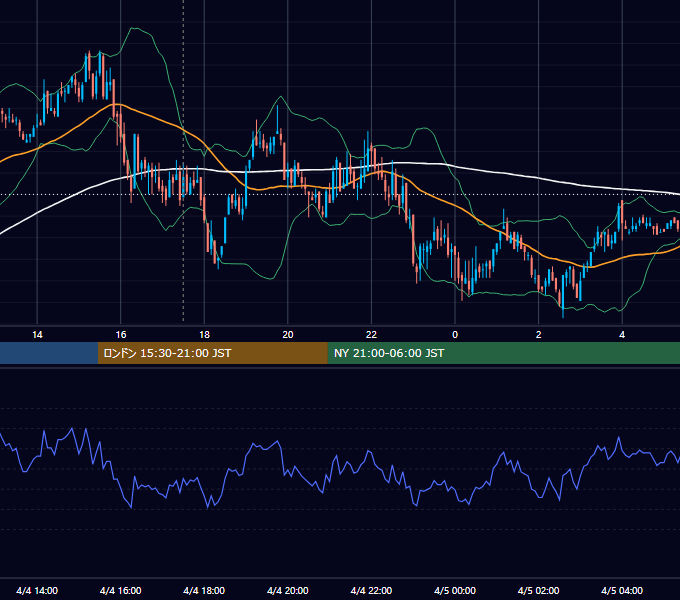
Task: Click the 14 hour label on the chart axis
Action: [37, 335]
